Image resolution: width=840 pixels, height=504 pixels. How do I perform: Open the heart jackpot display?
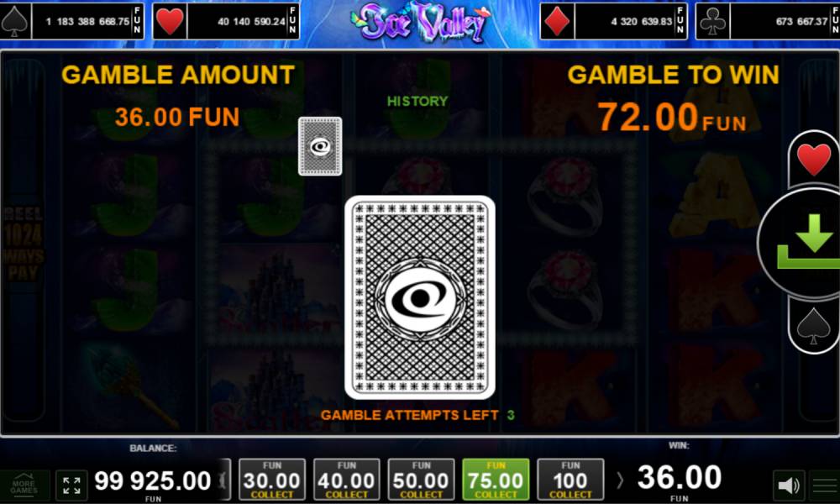click(225, 22)
